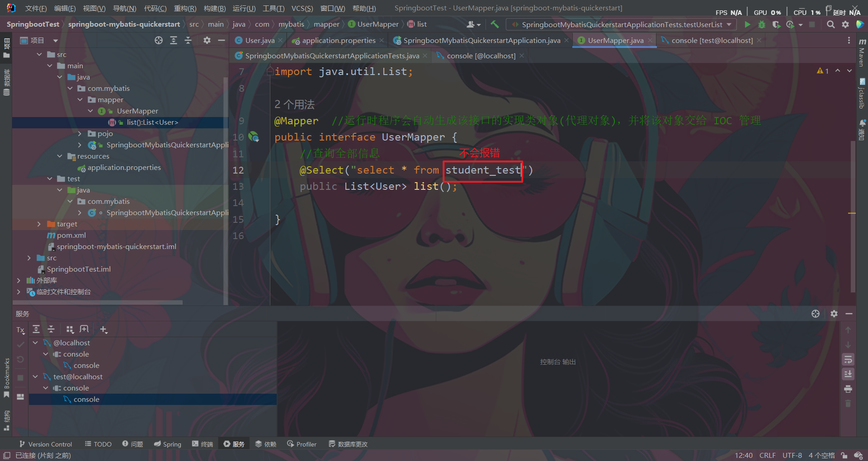Open the 终端 terminal tool window
The image size is (868, 461).
coord(203,444)
